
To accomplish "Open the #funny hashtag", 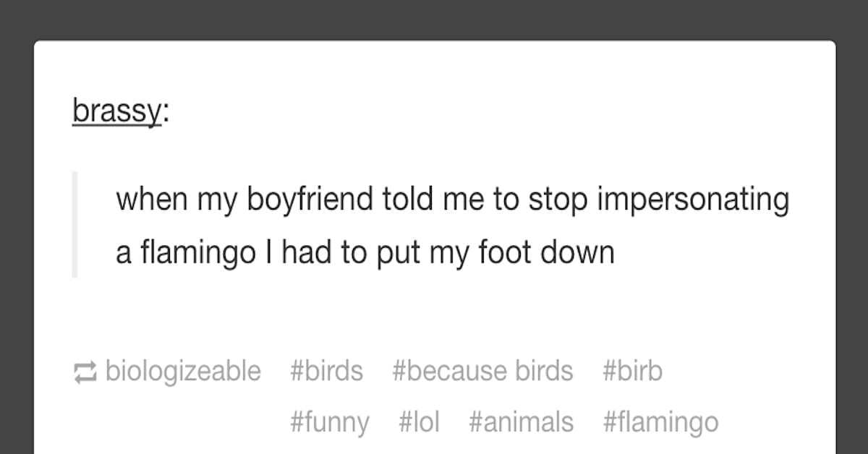I will click(x=329, y=421).
